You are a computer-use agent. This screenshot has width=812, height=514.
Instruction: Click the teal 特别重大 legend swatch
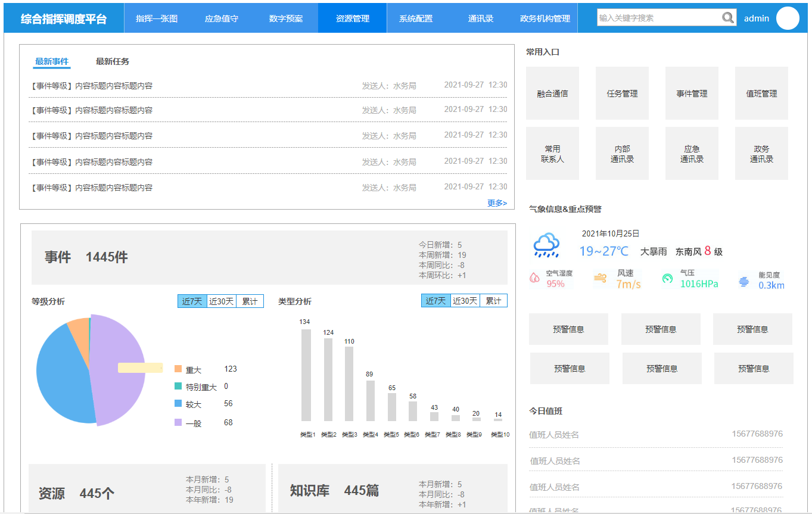(178, 387)
